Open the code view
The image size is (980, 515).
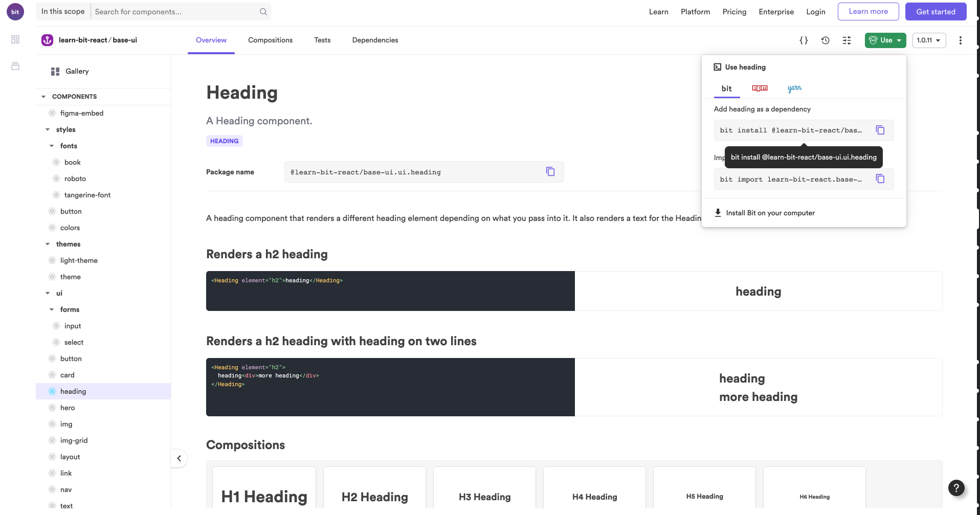click(x=803, y=40)
